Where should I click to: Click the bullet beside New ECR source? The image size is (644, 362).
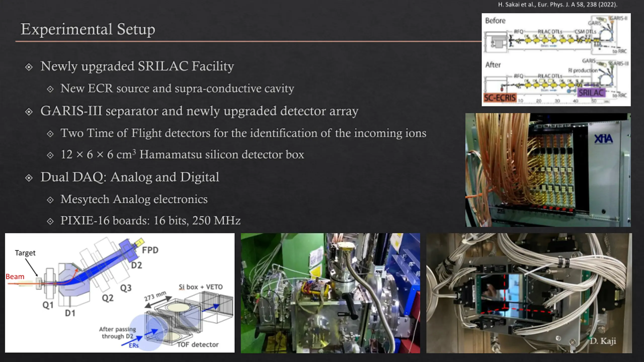pyautogui.click(x=50, y=89)
